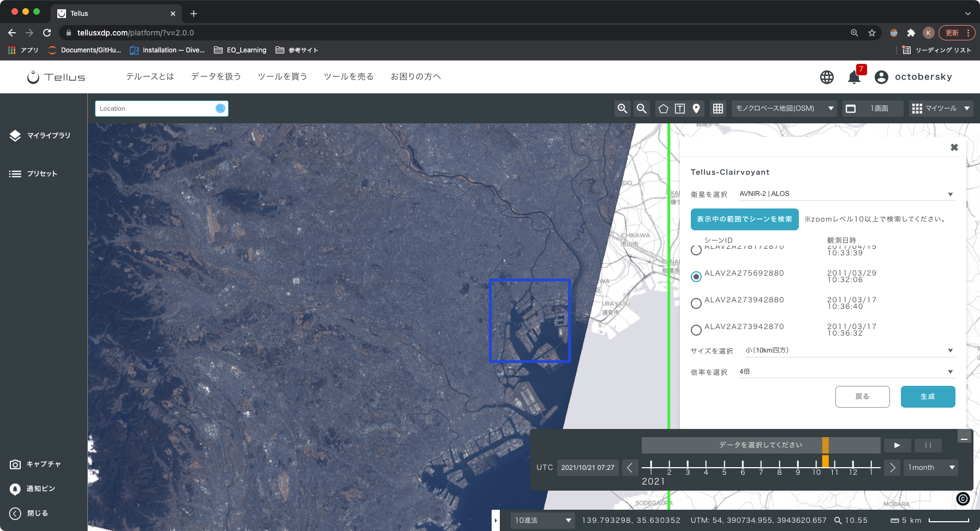Click the browser address bar URL
The width and height of the screenshot is (980, 531).
click(135, 33)
